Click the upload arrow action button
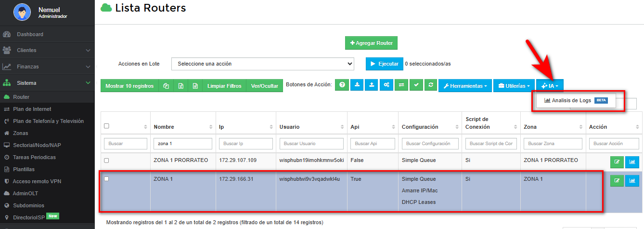Viewport: 644px width, 229px height. coord(372,85)
